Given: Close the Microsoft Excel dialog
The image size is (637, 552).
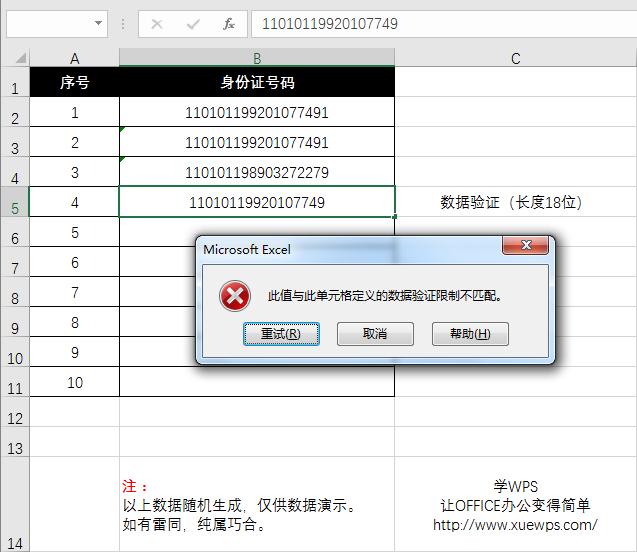Looking at the screenshot, I should coord(526,245).
